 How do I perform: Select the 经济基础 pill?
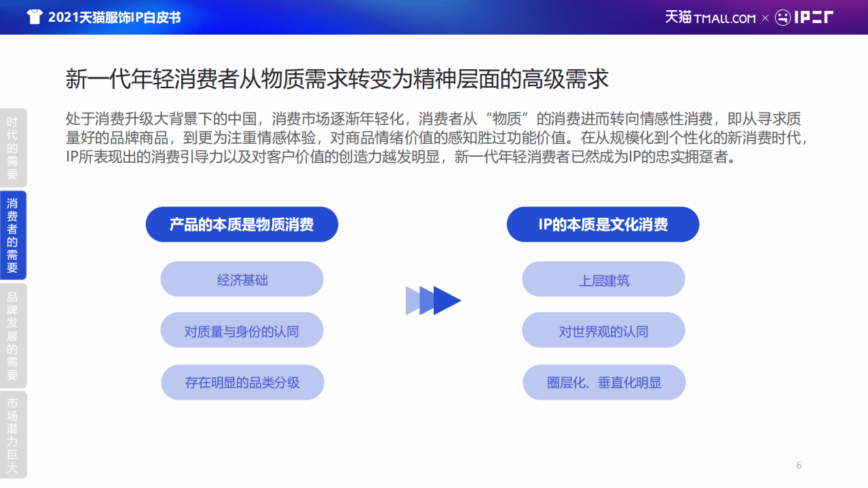pos(242,279)
